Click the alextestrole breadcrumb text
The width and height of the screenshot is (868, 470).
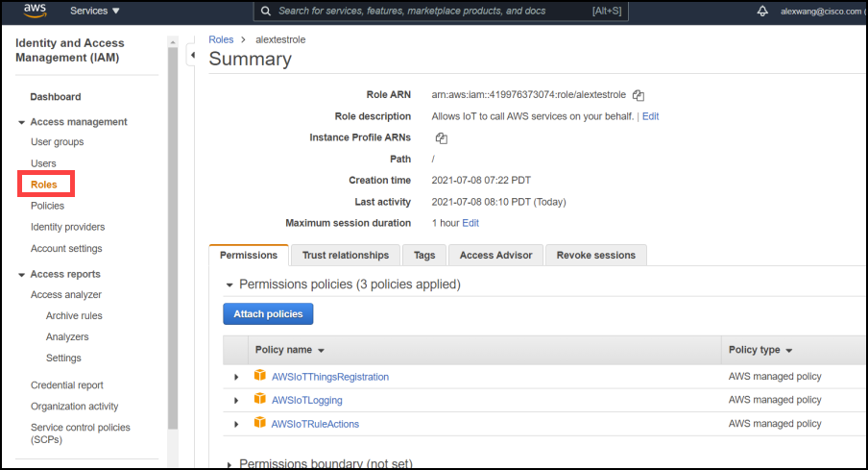(x=280, y=39)
